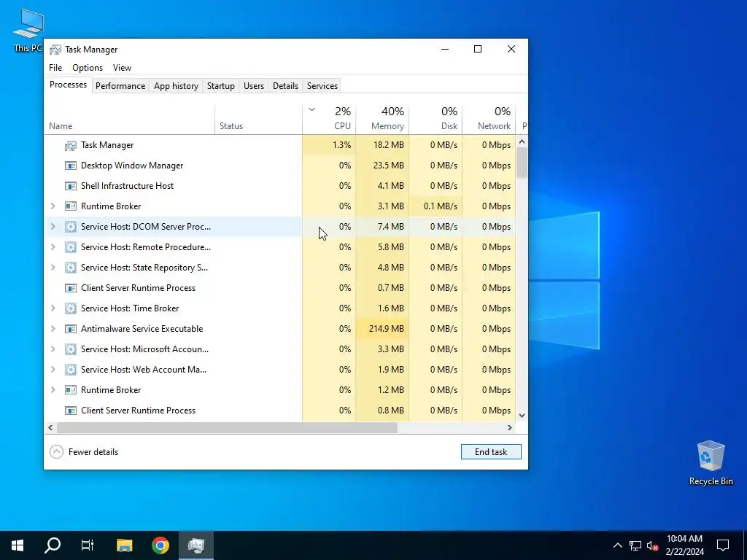Click gear icon of Service Host: Time Broker

pos(71,308)
